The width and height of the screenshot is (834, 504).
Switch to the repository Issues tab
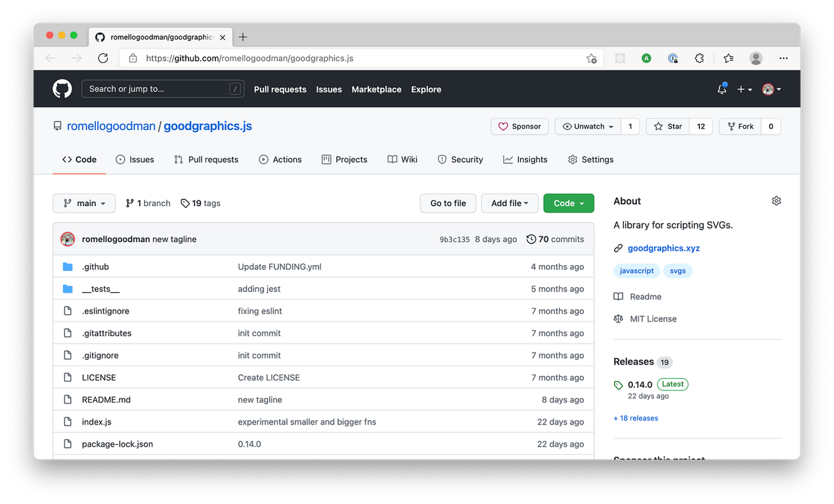(x=135, y=159)
